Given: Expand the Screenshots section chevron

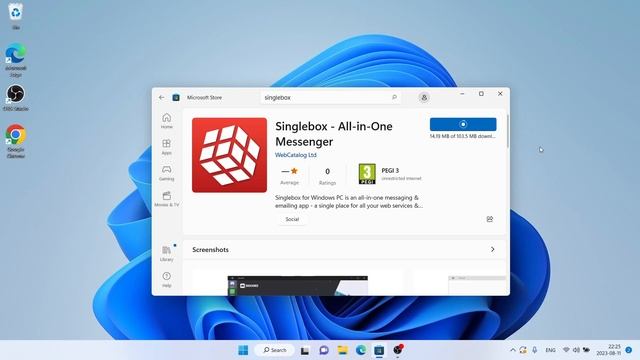Looking at the screenshot, I should tap(493, 249).
